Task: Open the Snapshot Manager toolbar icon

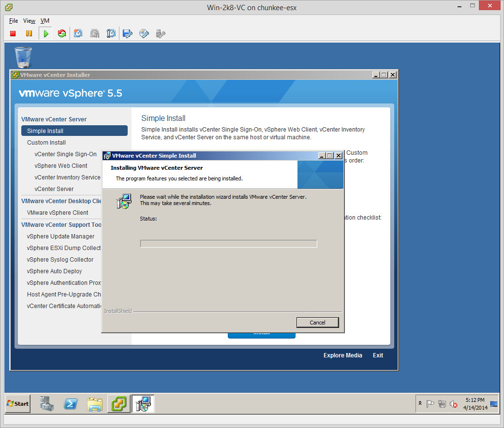Action: coord(111,33)
